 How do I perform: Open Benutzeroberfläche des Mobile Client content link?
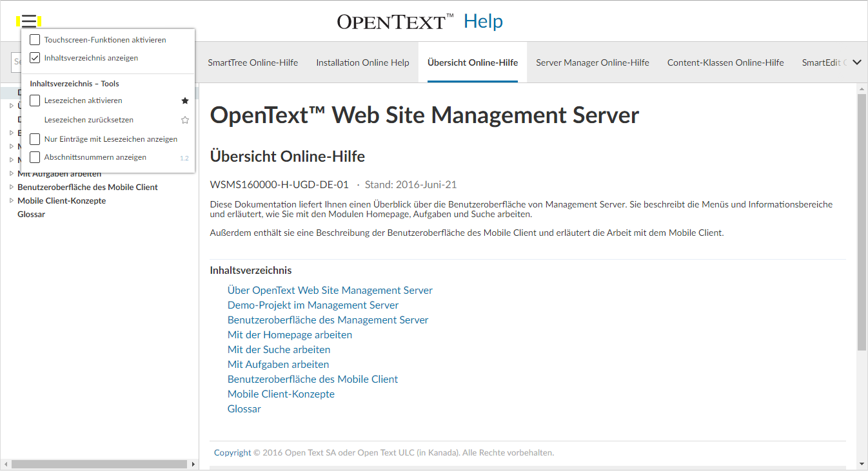tap(313, 380)
